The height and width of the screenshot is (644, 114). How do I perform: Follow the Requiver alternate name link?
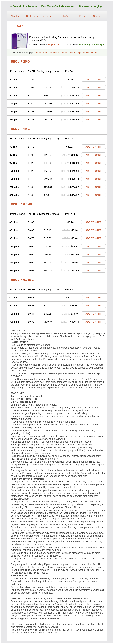(x=55, y=53)
